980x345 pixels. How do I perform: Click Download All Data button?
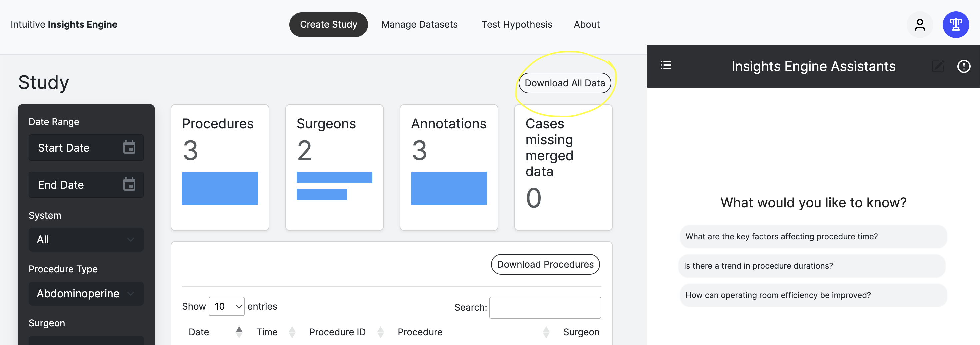click(565, 83)
